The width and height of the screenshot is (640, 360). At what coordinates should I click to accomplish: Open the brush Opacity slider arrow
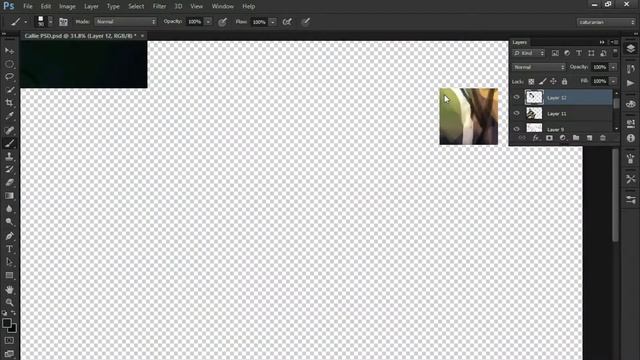coord(208,22)
